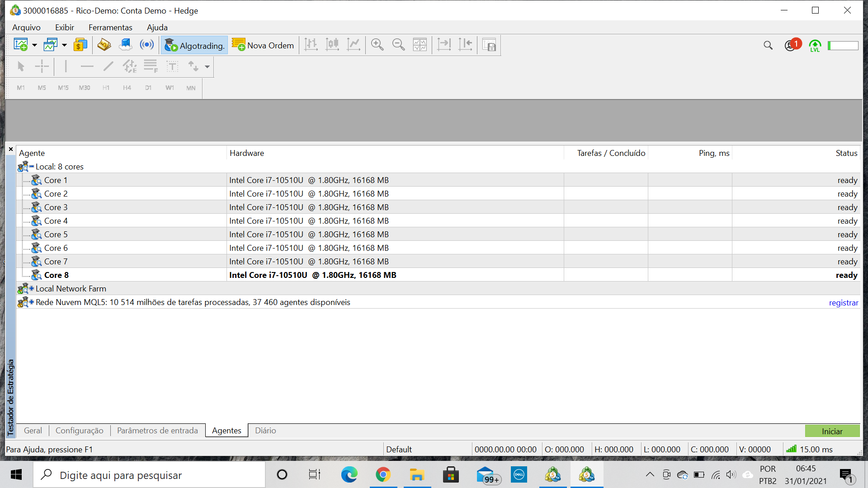Open the arrows objects dropdown
The width and height of the screenshot is (868, 488).
tap(207, 67)
